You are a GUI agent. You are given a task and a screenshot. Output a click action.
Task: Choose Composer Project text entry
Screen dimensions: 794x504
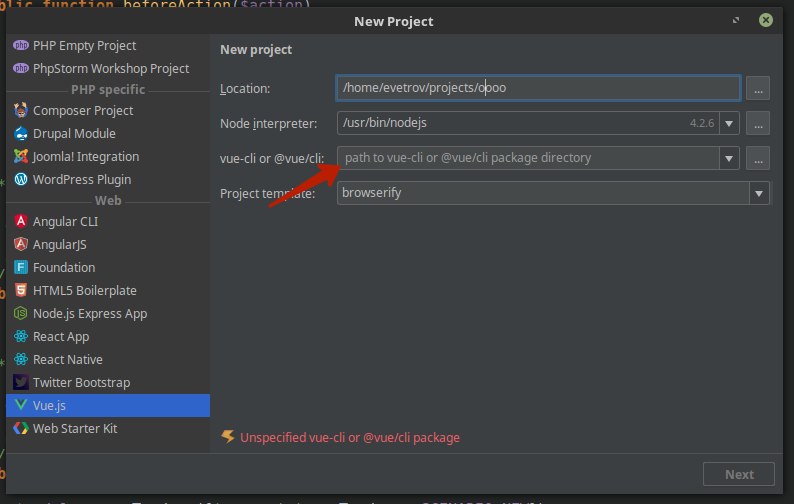point(83,110)
